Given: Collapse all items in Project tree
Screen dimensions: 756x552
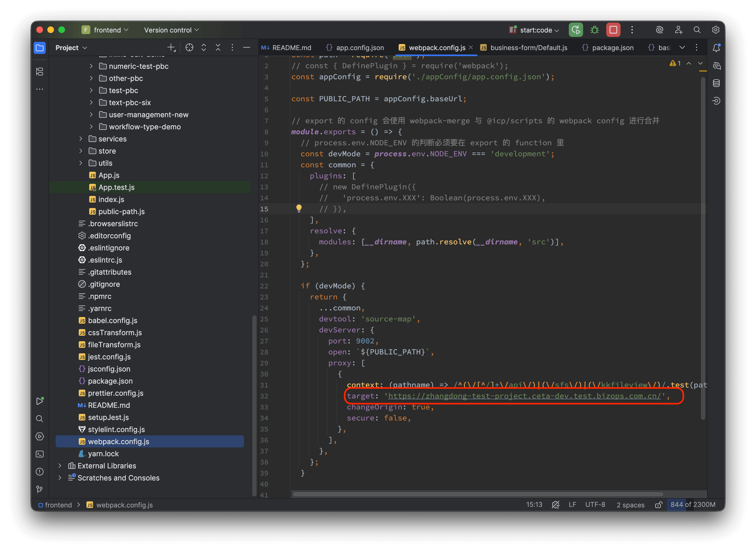Looking at the screenshot, I should pyautogui.click(x=218, y=48).
